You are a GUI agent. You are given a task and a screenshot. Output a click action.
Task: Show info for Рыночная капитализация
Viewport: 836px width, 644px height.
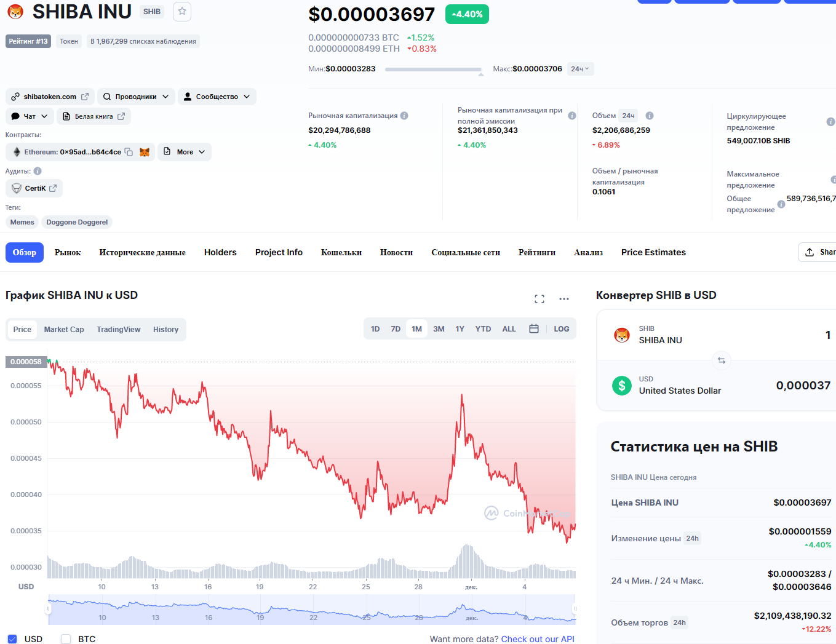coord(404,116)
